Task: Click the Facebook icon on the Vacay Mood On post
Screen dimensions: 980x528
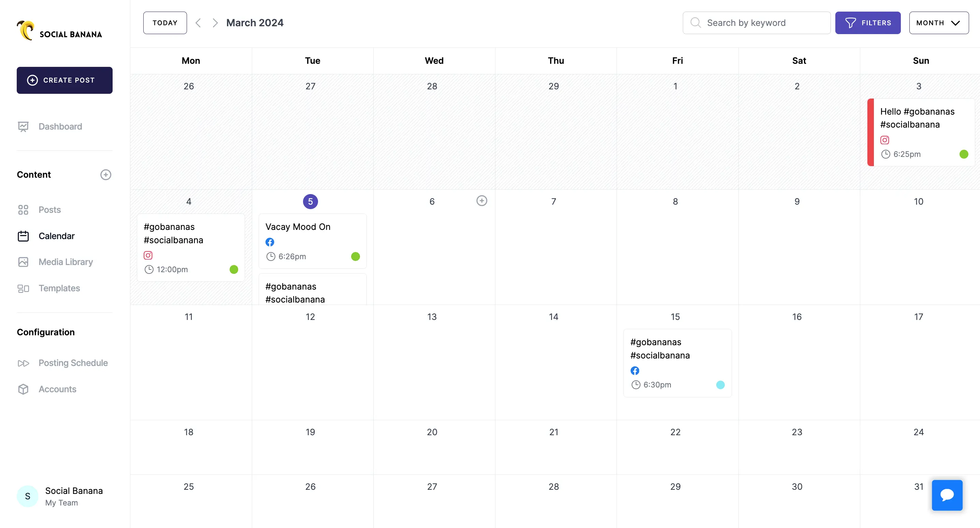Action: [270, 242]
